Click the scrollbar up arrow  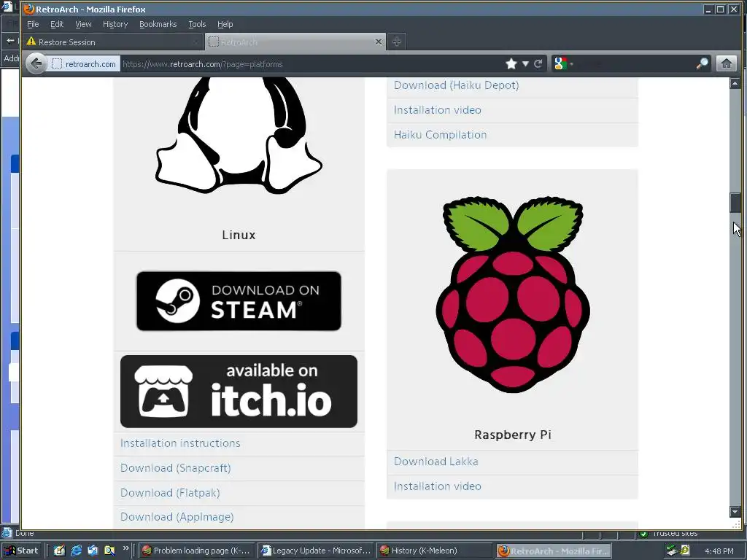pyautogui.click(x=735, y=83)
